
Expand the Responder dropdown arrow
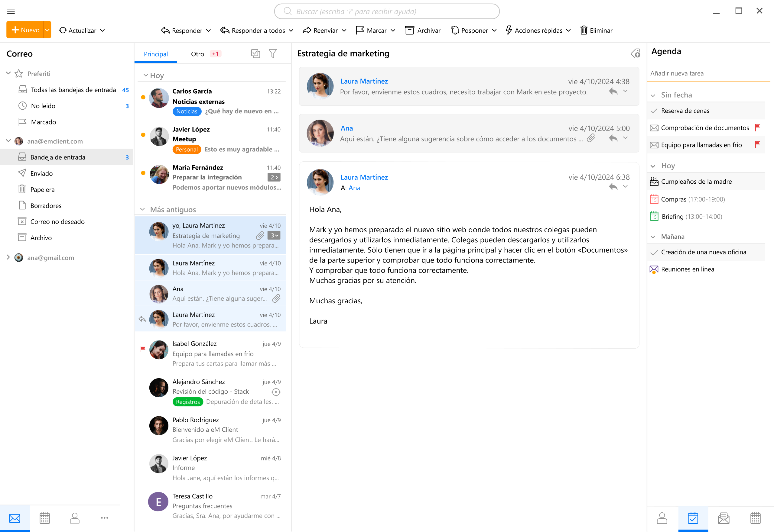pos(208,30)
